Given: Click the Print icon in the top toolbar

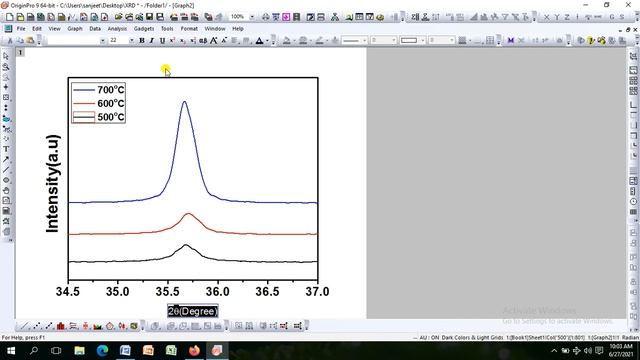Looking at the screenshot, I should [265, 17].
